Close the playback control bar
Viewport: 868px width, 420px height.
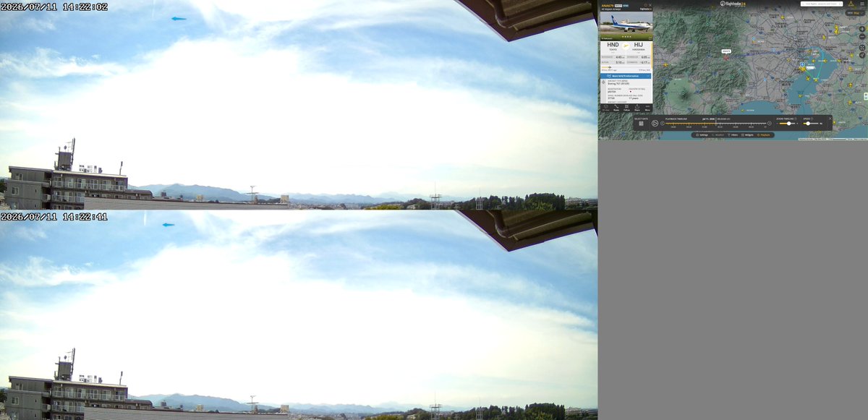pos(830,119)
